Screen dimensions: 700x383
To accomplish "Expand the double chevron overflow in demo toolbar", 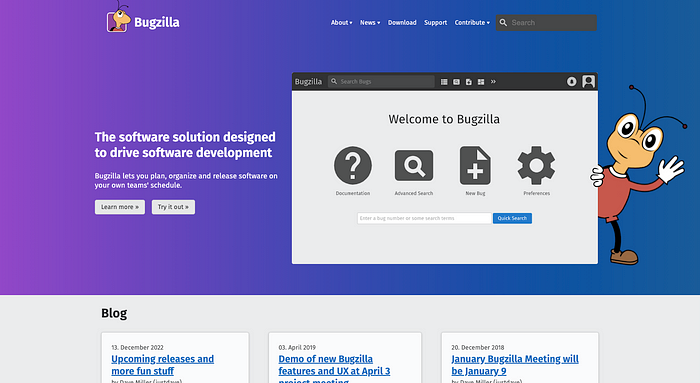I will 493,81.
